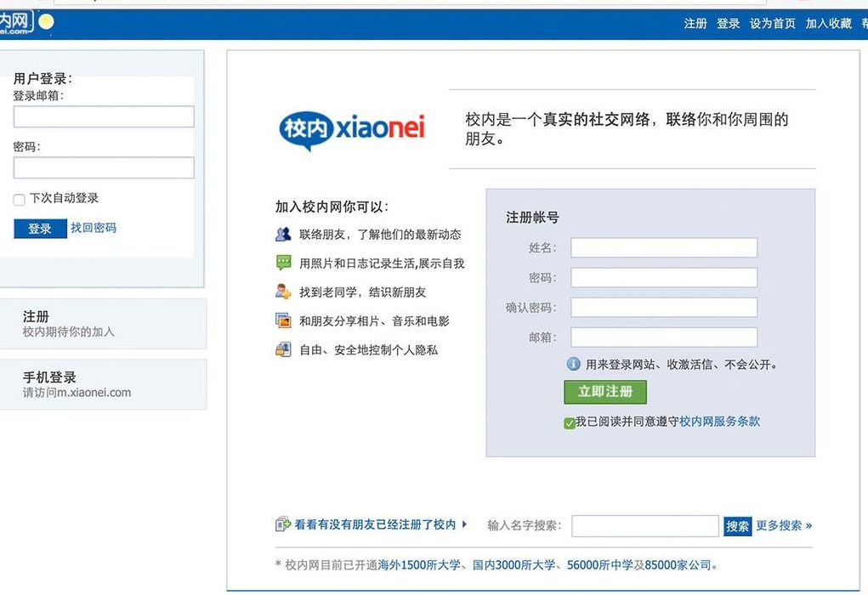The image size is (868, 595).
Task: Open the 找回密码 link
Action: pyautogui.click(x=94, y=228)
